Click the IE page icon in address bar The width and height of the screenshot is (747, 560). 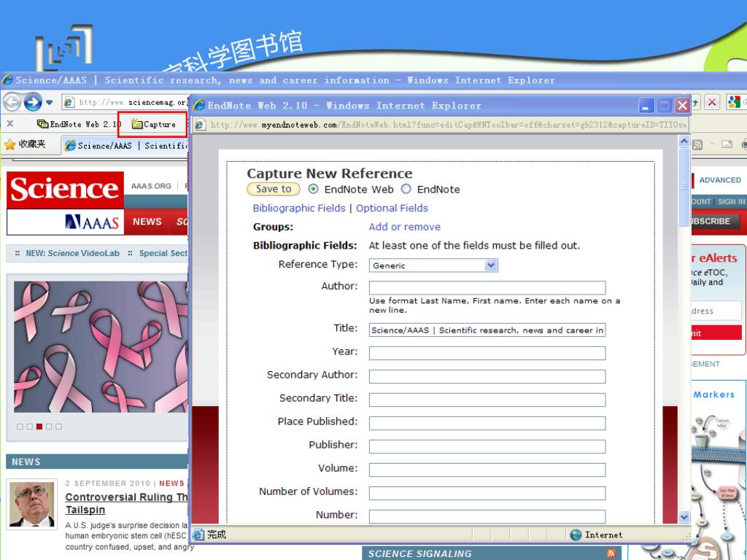pyautogui.click(x=69, y=102)
